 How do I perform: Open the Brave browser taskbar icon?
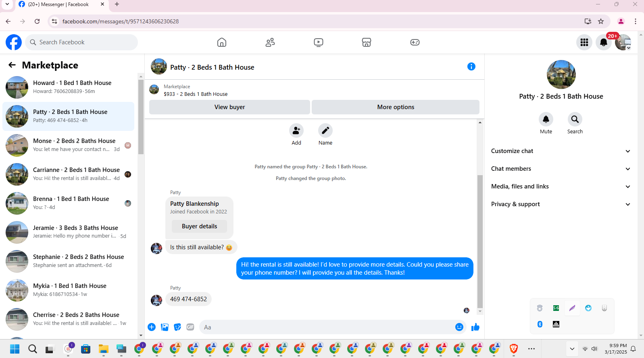click(514, 349)
